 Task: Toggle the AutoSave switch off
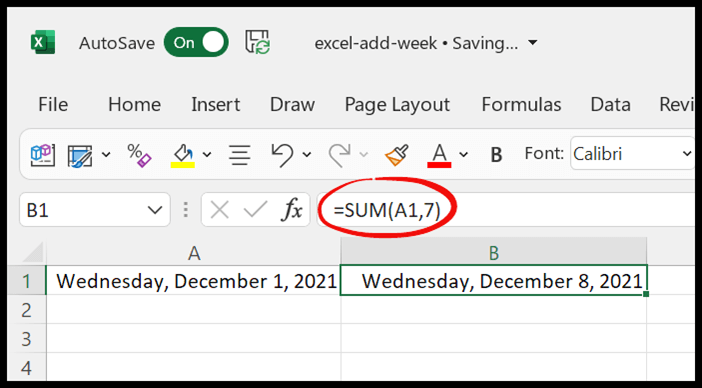tap(196, 43)
